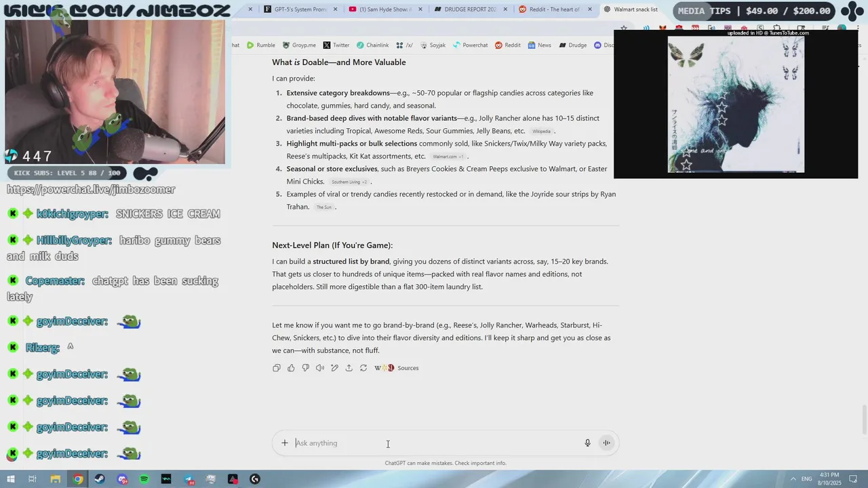Edit the response in canvas
Screen dimensions: 868x488
tap(334, 368)
